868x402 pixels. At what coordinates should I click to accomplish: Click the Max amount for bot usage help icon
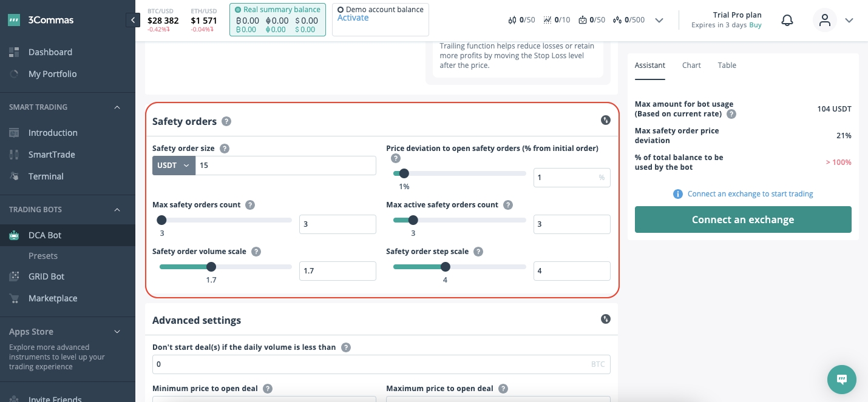(x=731, y=114)
